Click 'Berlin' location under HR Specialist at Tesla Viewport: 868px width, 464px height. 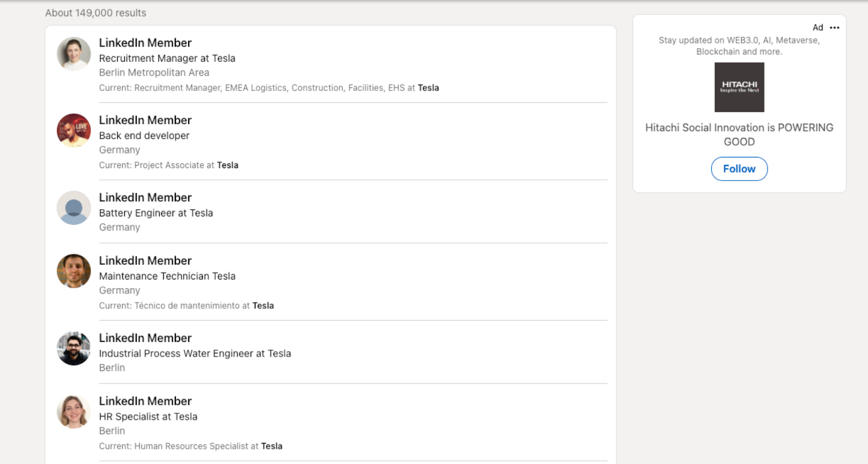coord(112,431)
